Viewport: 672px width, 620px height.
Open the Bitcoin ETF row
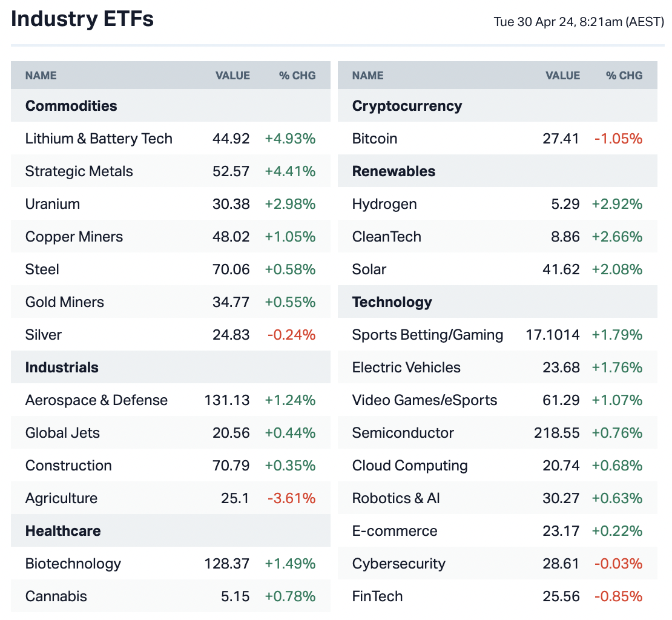click(x=375, y=139)
